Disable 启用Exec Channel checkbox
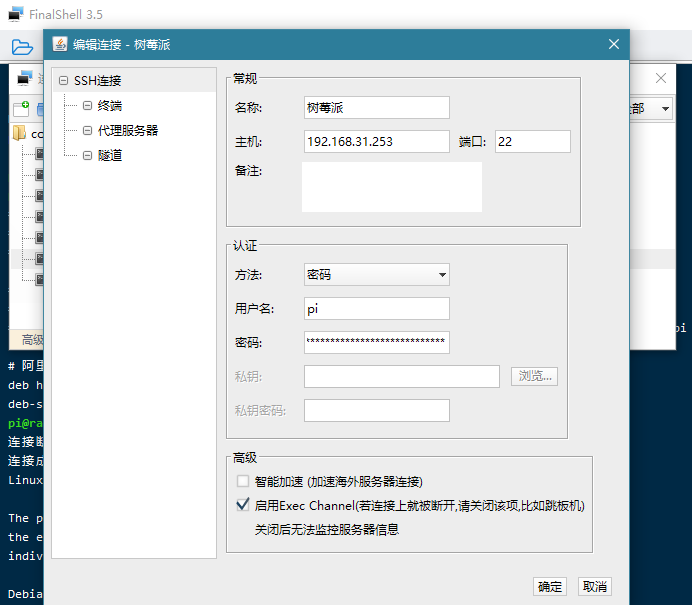This screenshot has height=605, width=692. click(x=243, y=505)
